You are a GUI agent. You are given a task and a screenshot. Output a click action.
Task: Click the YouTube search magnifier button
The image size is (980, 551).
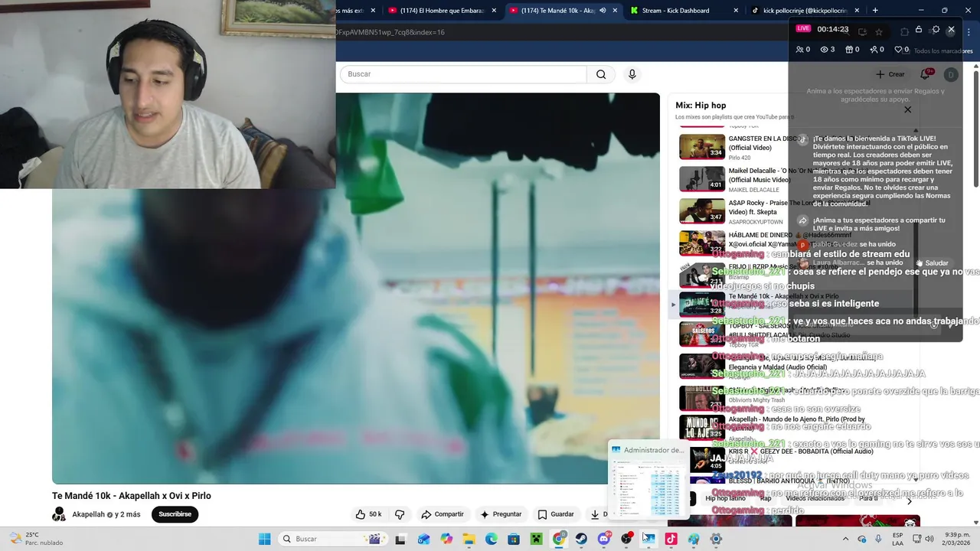tap(601, 74)
